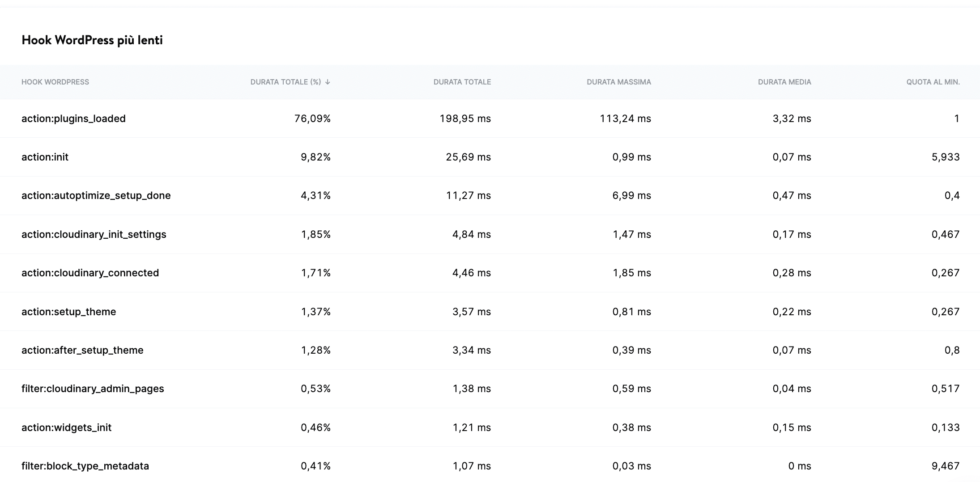
Task: Select the action:init hook row
Action: (x=45, y=157)
